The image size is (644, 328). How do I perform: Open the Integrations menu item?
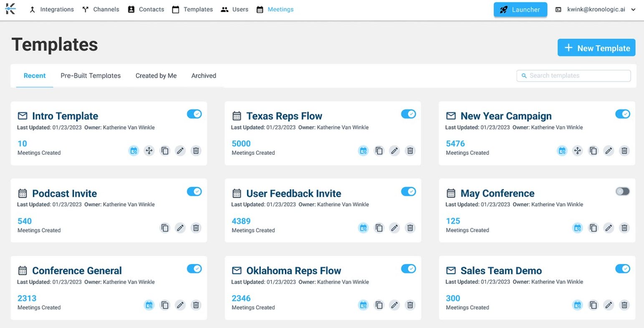point(52,10)
